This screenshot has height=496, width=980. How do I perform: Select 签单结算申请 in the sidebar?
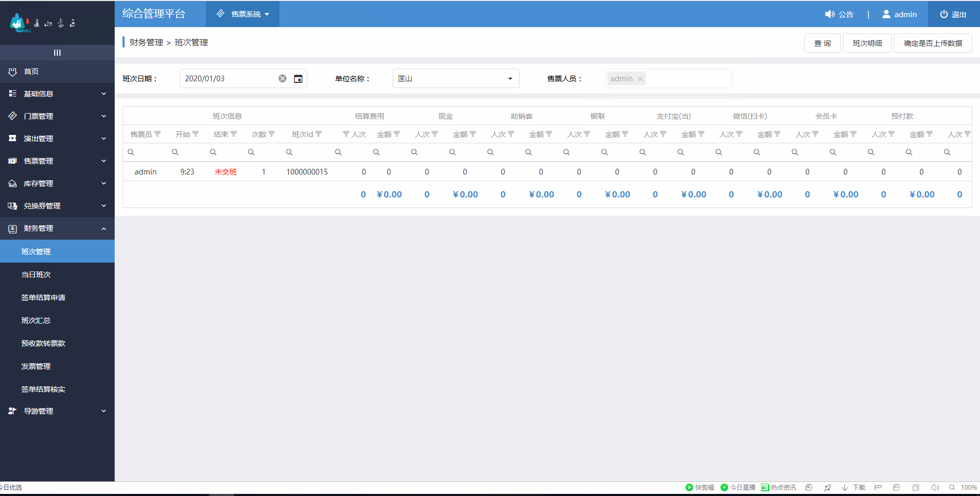click(x=43, y=297)
